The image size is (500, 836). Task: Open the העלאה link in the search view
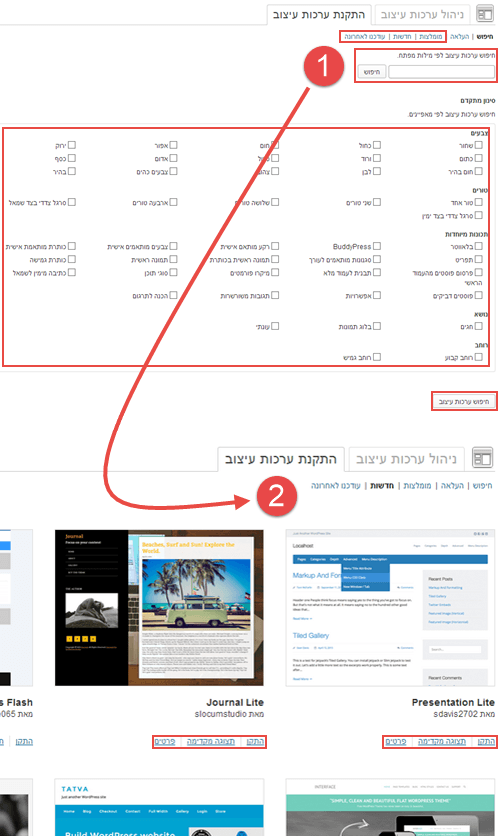click(459, 36)
